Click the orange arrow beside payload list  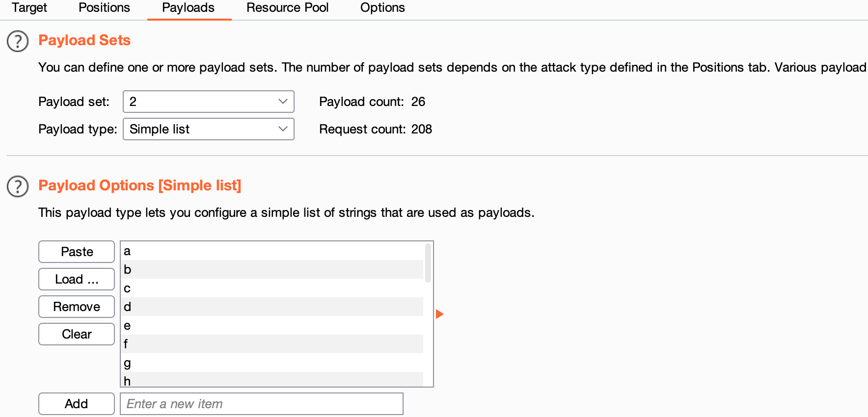tap(439, 314)
